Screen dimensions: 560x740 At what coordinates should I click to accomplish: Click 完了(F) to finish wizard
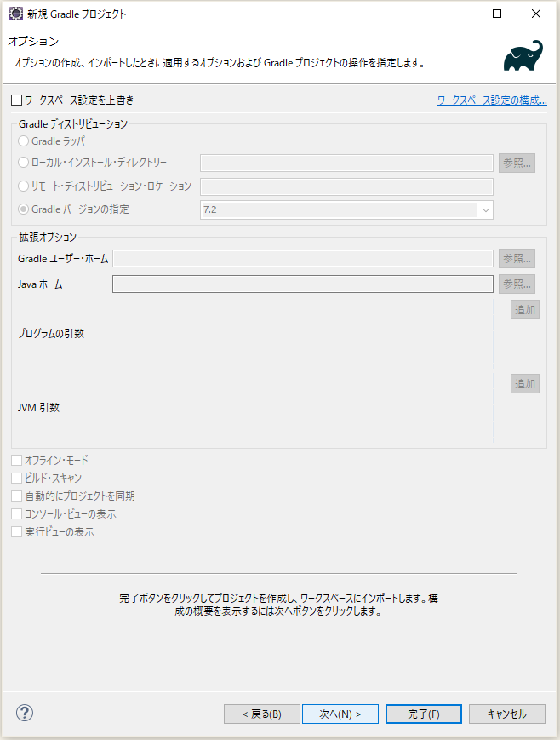coord(424,714)
